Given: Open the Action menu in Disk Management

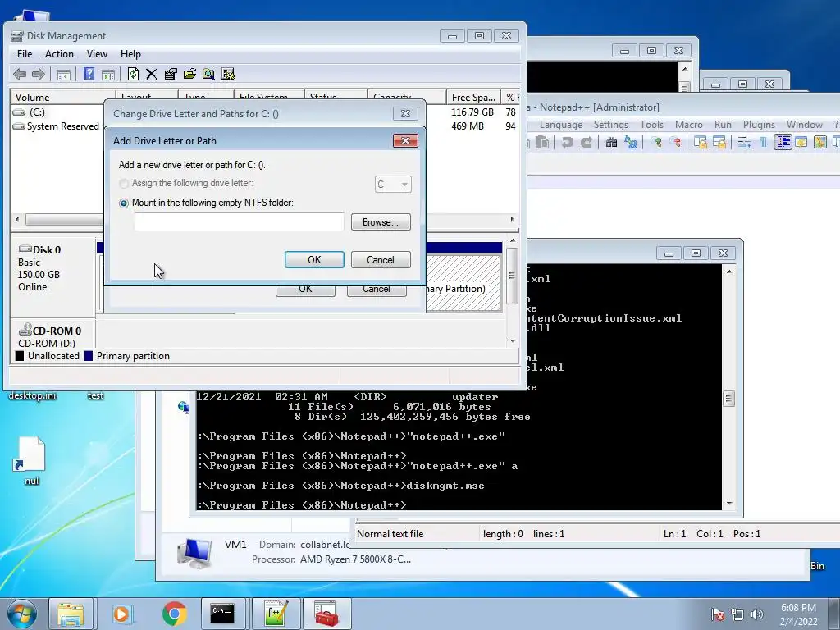Looking at the screenshot, I should (x=59, y=54).
